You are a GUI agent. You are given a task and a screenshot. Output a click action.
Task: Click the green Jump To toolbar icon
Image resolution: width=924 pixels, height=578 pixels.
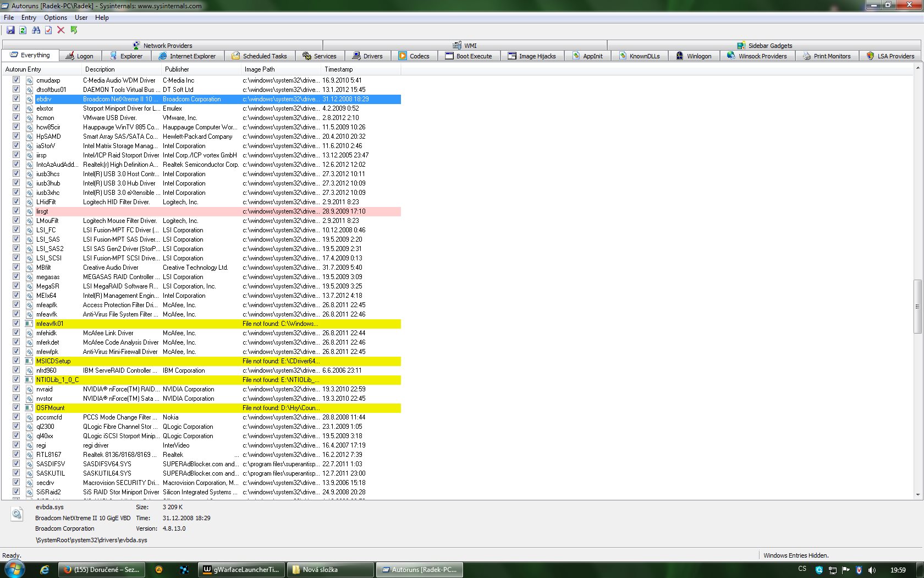pos(74,30)
